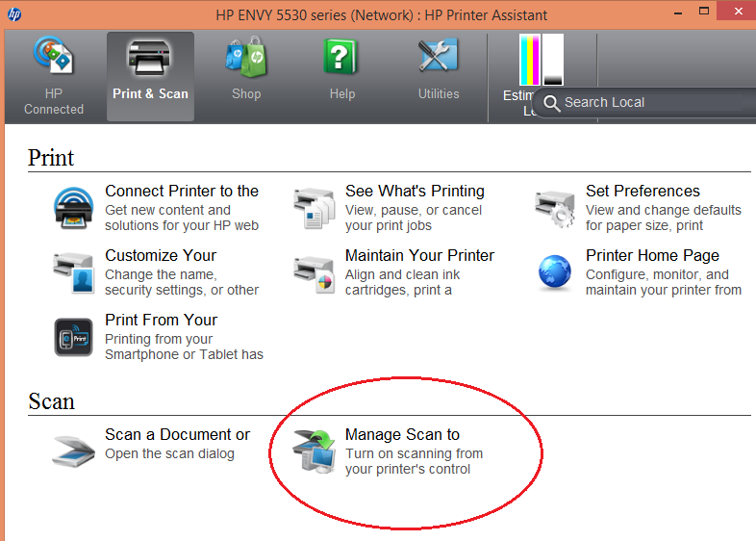Click 'Turn on scanning from' description text
This screenshot has width=756, height=541.
tap(414, 453)
